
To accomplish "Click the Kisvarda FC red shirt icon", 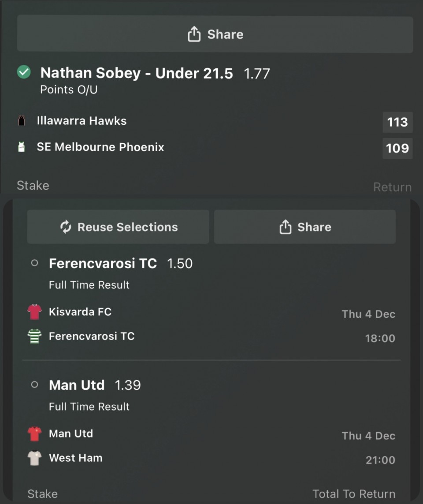I will click(34, 312).
